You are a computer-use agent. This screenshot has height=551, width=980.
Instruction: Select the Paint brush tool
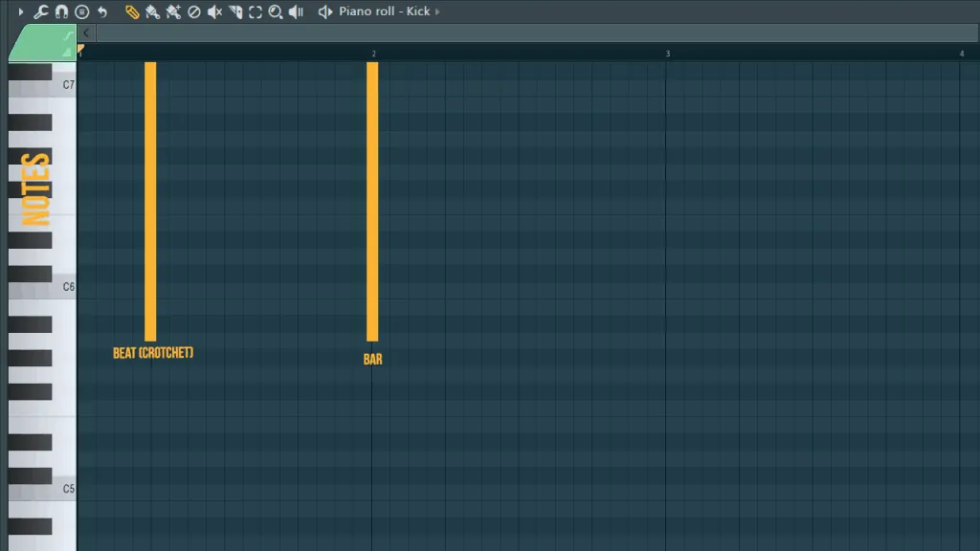152,11
